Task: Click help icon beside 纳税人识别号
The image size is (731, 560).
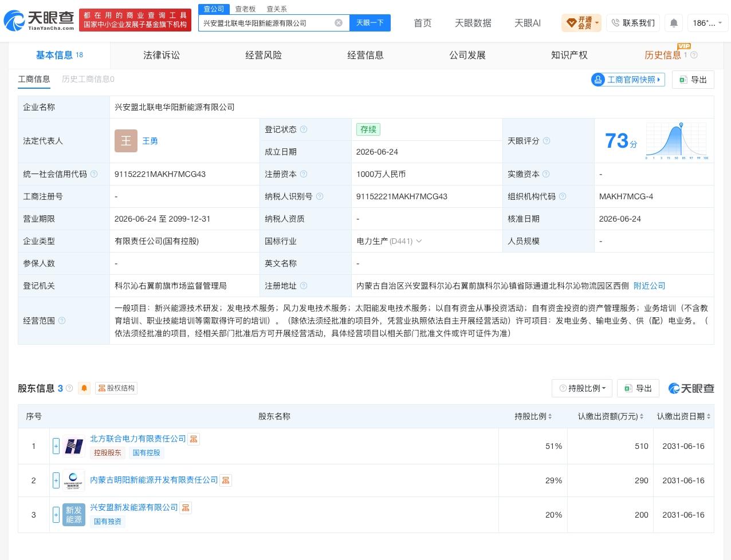Action: point(320,196)
